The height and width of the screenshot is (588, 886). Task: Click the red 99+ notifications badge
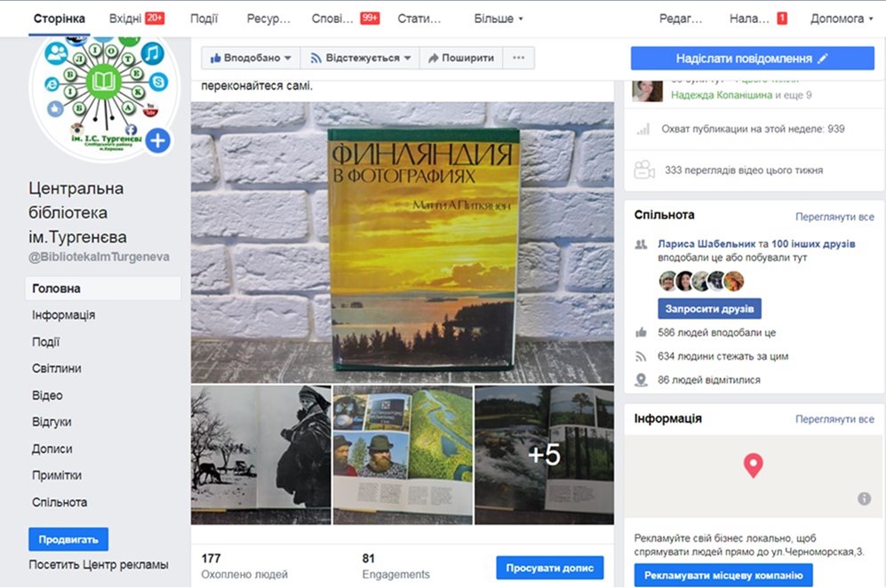370,18
